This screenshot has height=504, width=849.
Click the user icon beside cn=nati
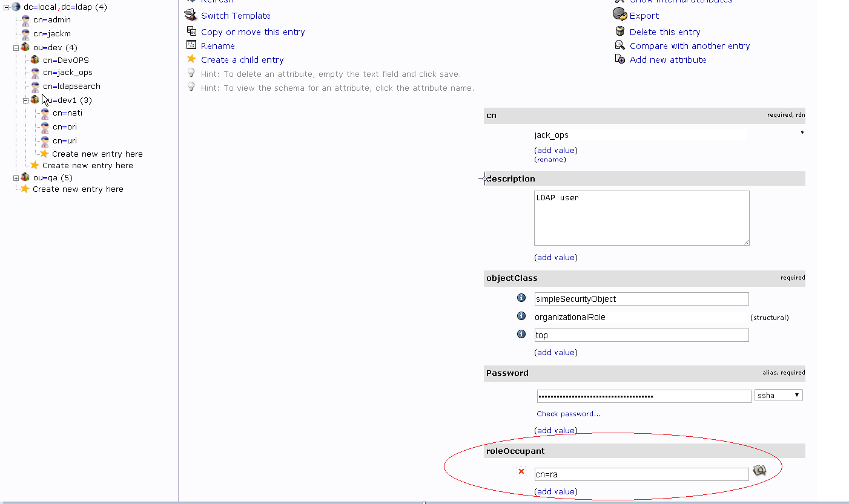tap(45, 113)
